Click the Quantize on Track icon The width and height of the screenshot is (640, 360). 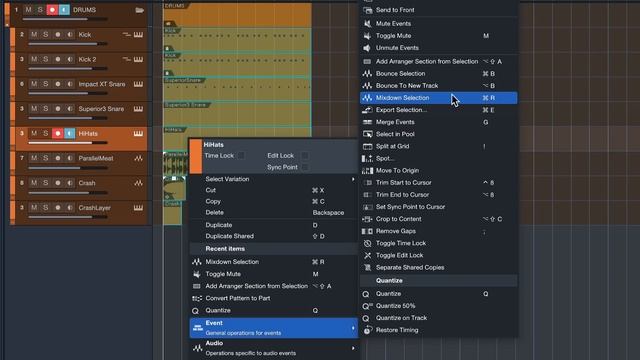click(366, 318)
